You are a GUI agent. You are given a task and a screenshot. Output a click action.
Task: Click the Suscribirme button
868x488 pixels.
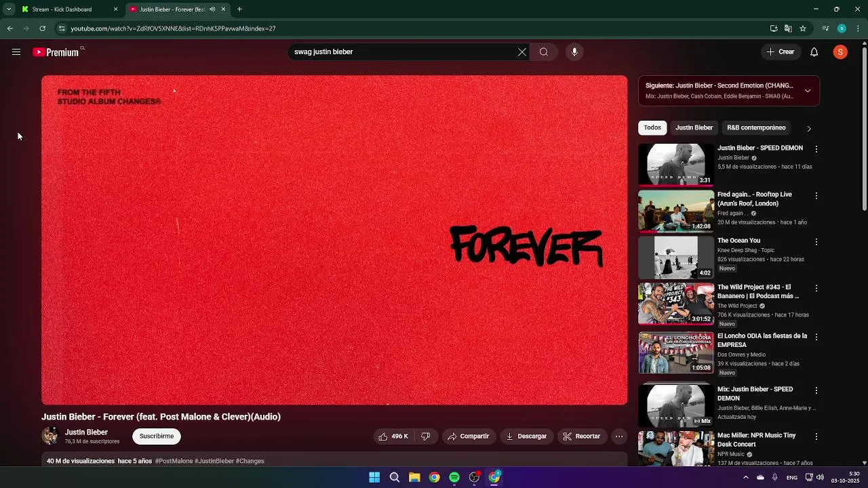(157, 436)
